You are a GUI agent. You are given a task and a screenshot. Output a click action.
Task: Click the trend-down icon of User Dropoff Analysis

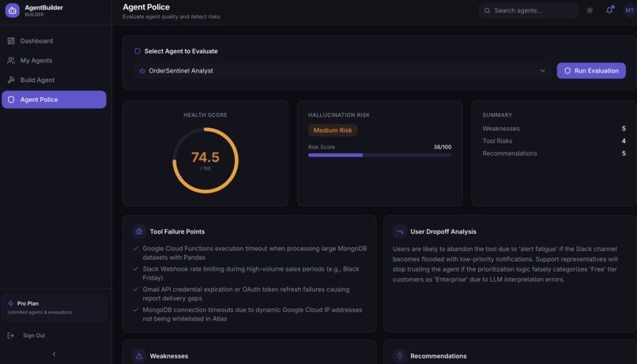(x=400, y=231)
